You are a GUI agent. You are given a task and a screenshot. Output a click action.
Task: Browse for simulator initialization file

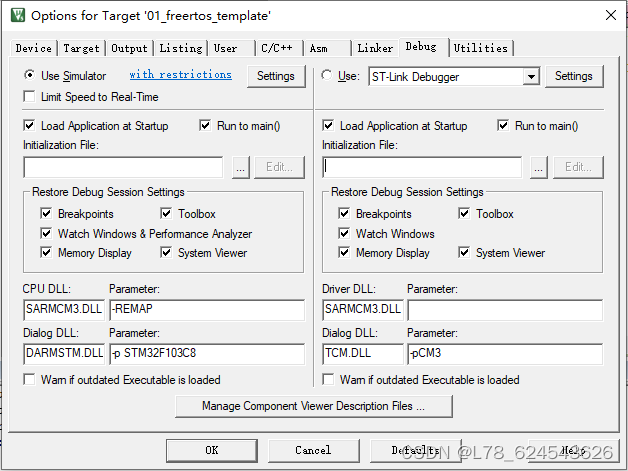241,167
